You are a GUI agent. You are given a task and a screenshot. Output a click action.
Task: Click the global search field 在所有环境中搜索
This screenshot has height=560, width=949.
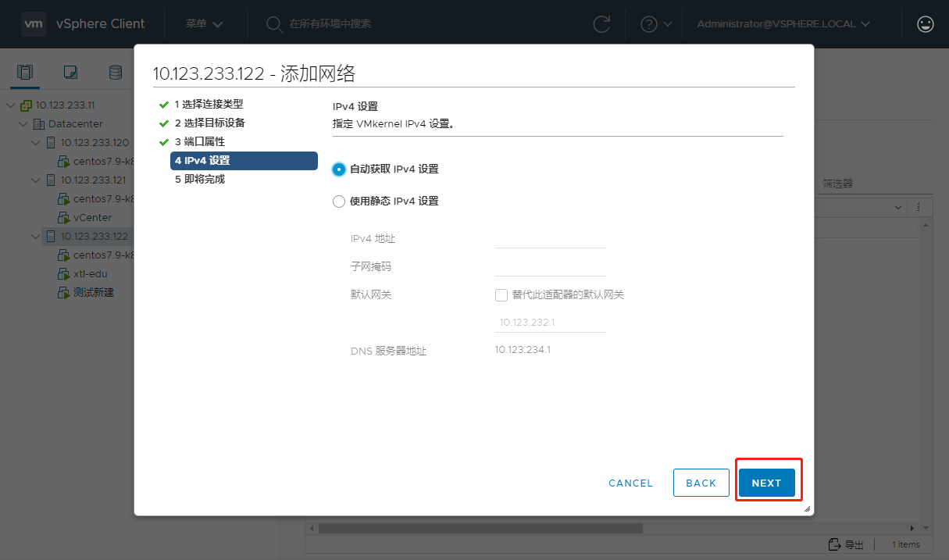pyautogui.click(x=330, y=24)
